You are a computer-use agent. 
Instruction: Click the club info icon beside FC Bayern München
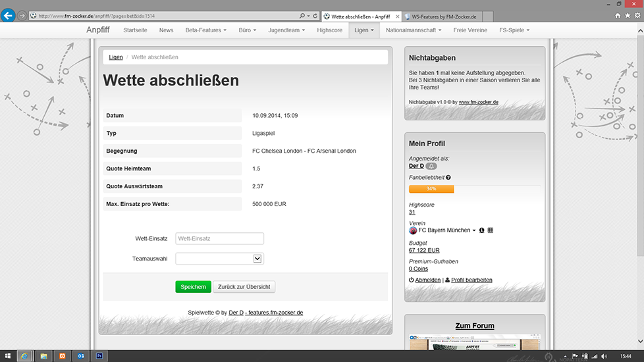pos(481,230)
